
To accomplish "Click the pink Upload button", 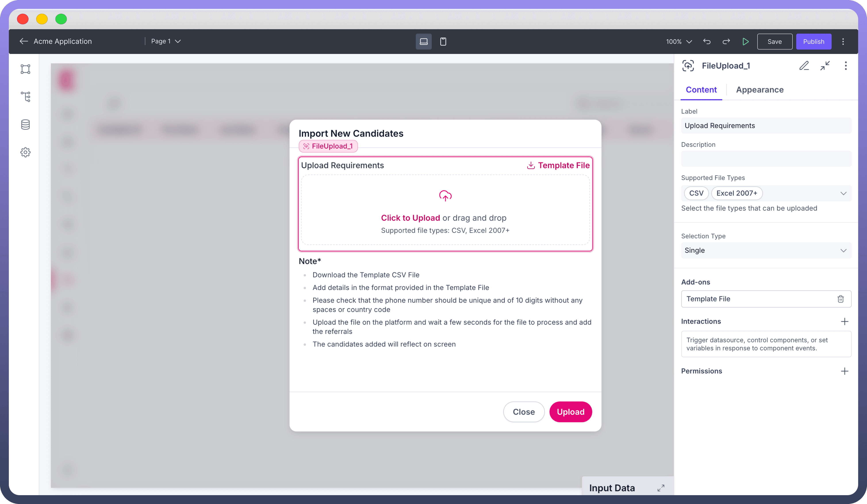I will point(570,412).
